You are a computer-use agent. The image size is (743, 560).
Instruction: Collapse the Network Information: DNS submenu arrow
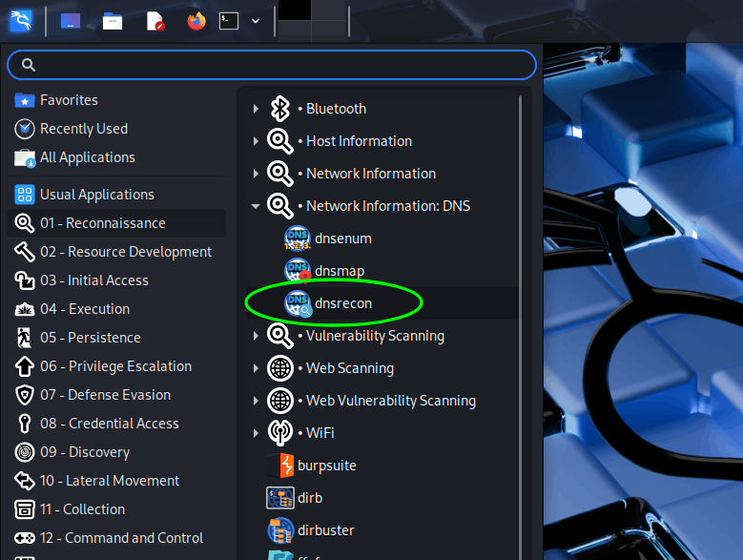click(256, 206)
